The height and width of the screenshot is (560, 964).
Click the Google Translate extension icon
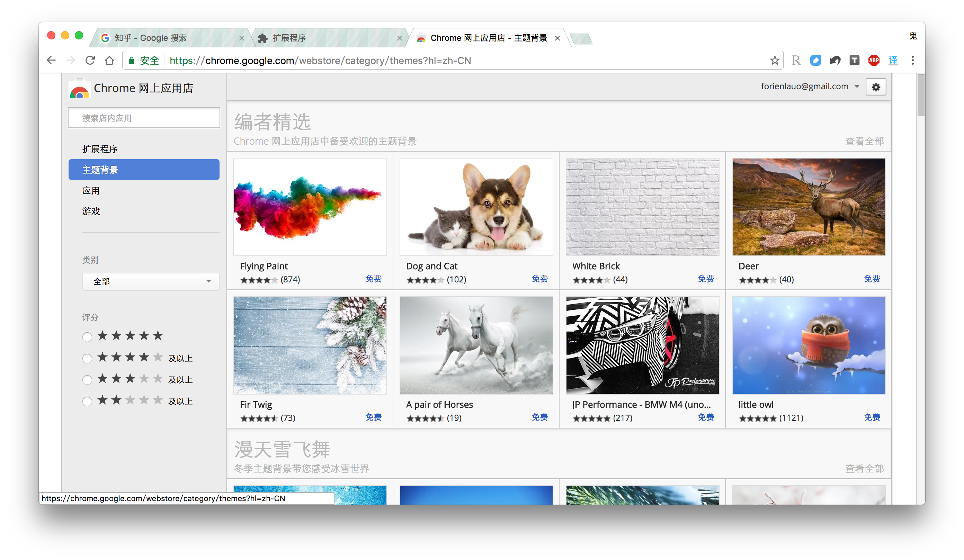(893, 61)
